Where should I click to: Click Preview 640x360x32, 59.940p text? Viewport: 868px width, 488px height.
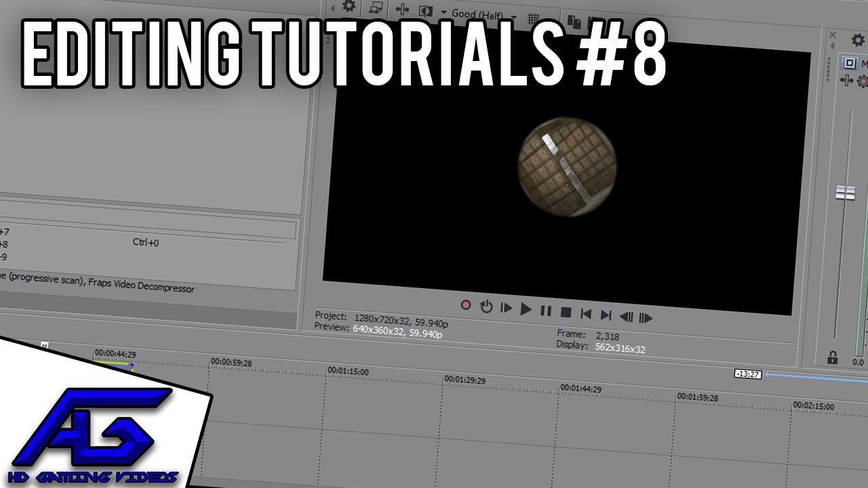[x=378, y=330]
